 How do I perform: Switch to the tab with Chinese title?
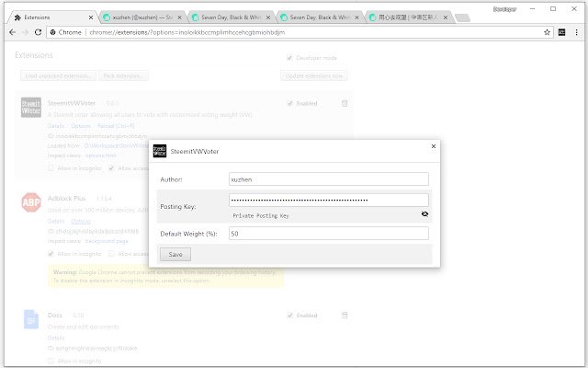(x=409, y=17)
